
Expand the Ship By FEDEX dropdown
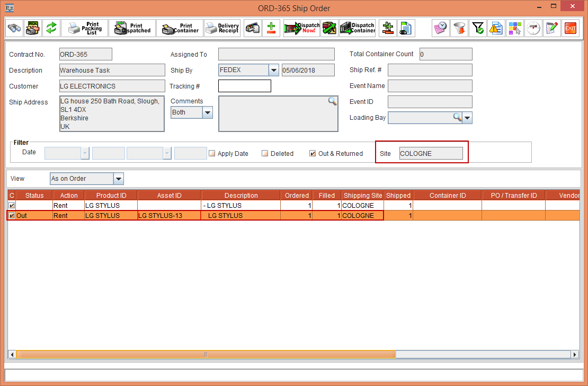click(273, 70)
